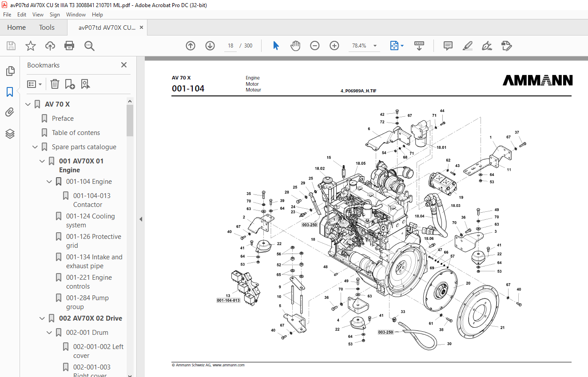Delete selected bookmark trash icon
The height and width of the screenshot is (377, 588).
[55, 84]
